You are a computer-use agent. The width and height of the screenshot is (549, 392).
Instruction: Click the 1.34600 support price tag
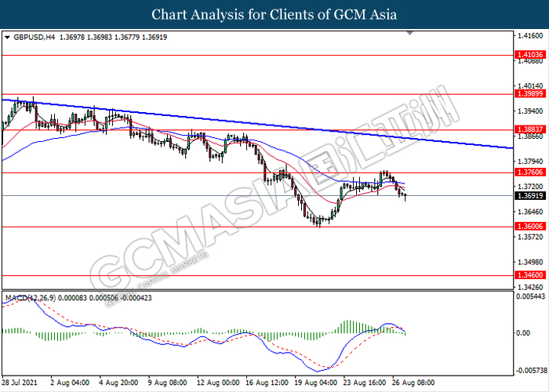529,276
